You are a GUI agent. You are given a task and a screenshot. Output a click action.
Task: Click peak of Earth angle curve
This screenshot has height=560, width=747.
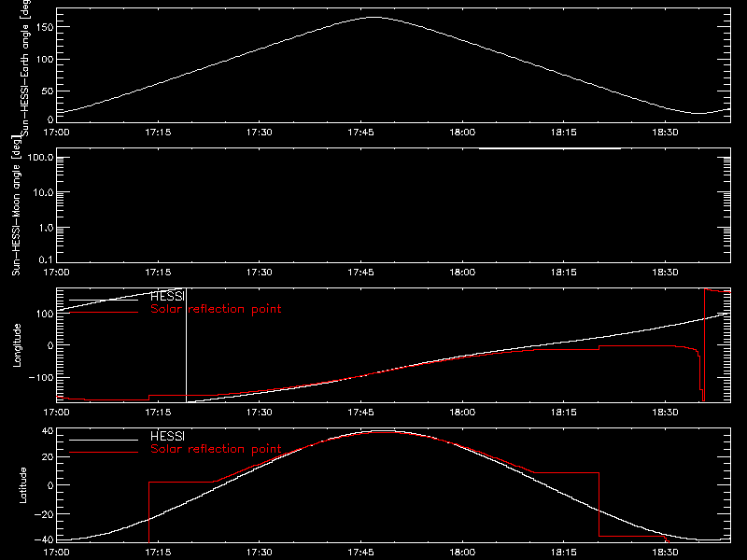tap(374, 17)
